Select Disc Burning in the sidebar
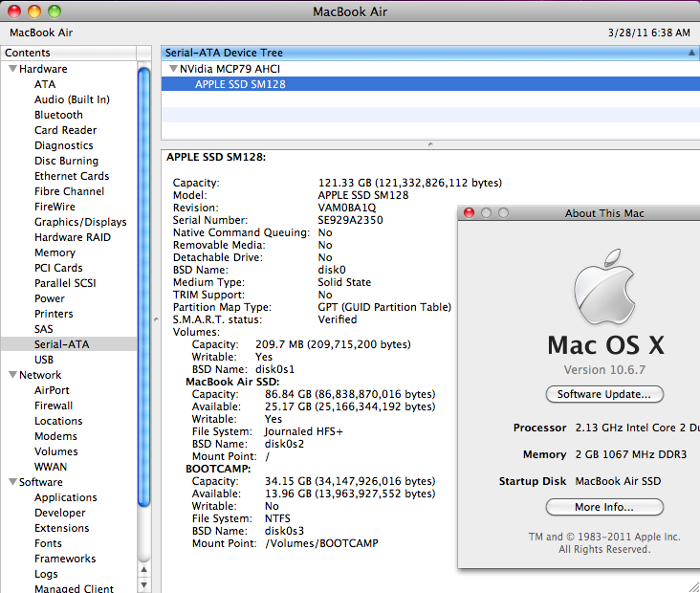700x593 pixels. (67, 161)
